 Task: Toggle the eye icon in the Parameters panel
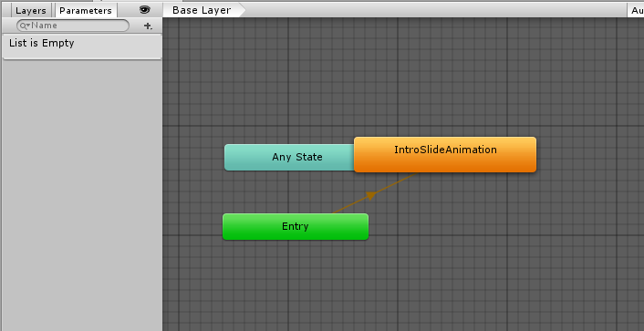click(x=144, y=10)
